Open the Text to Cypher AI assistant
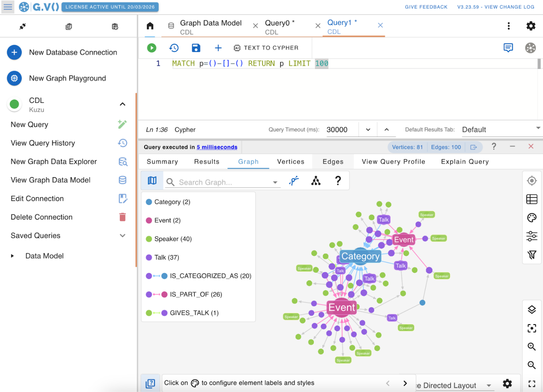The width and height of the screenshot is (543, 392). click(x=266, y=48)
